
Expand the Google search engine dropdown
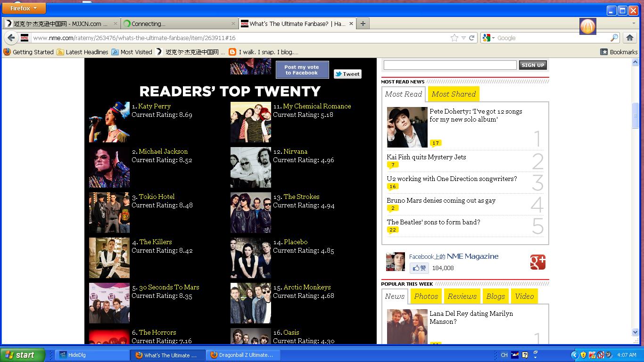point(489,38)
